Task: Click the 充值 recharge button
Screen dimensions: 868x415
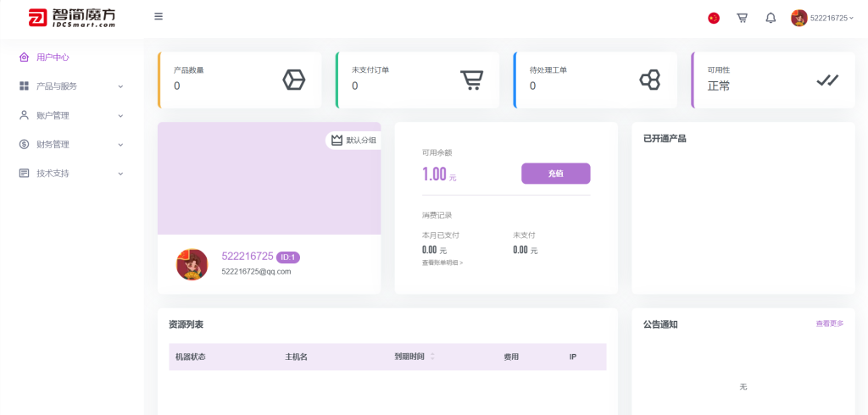Action: click(x=556, y=173)
